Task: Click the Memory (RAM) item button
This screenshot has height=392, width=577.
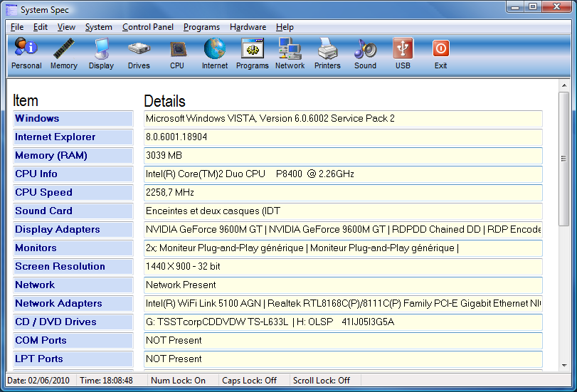Action: tap(73, 155)
